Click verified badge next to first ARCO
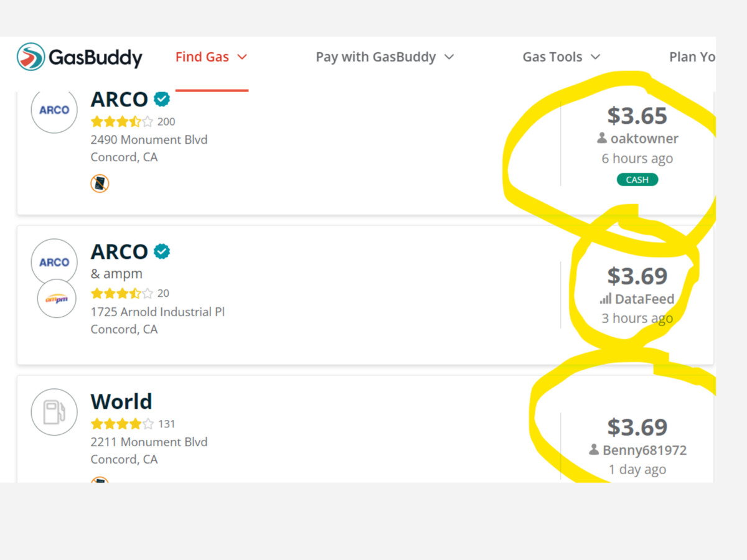Viewport: 747px width, 560px height. click(x=162, y=99)
